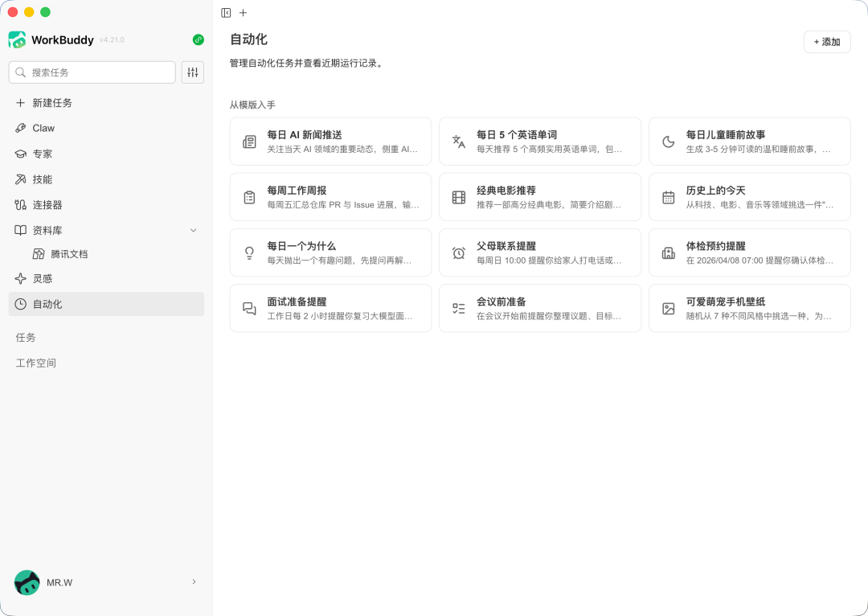The image size is (868, 616).
Task: Open the 每日 AI 新闻推送 template
Action: tap(330, 142)
